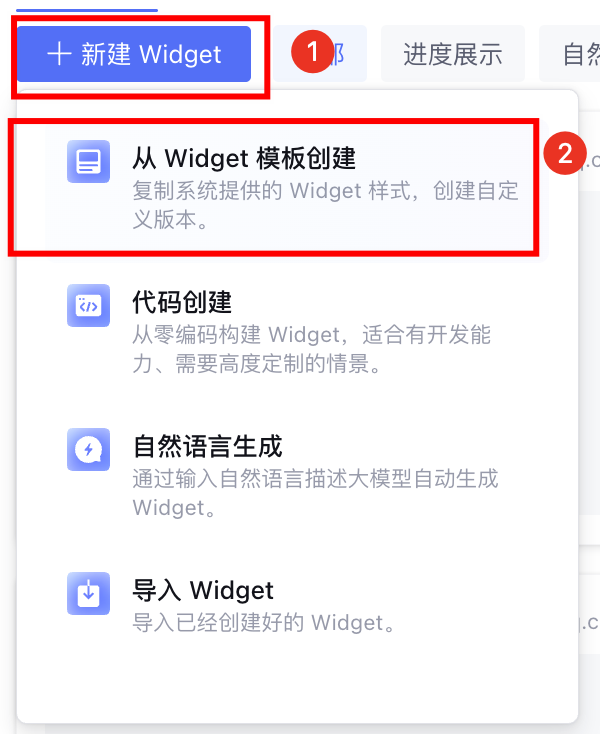Click the code brackets icon for 代码创建
600x734 pixels.
point(88,305)
